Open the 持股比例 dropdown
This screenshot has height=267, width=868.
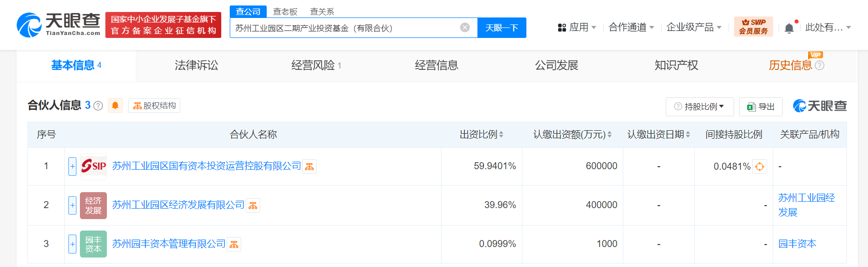700,106
